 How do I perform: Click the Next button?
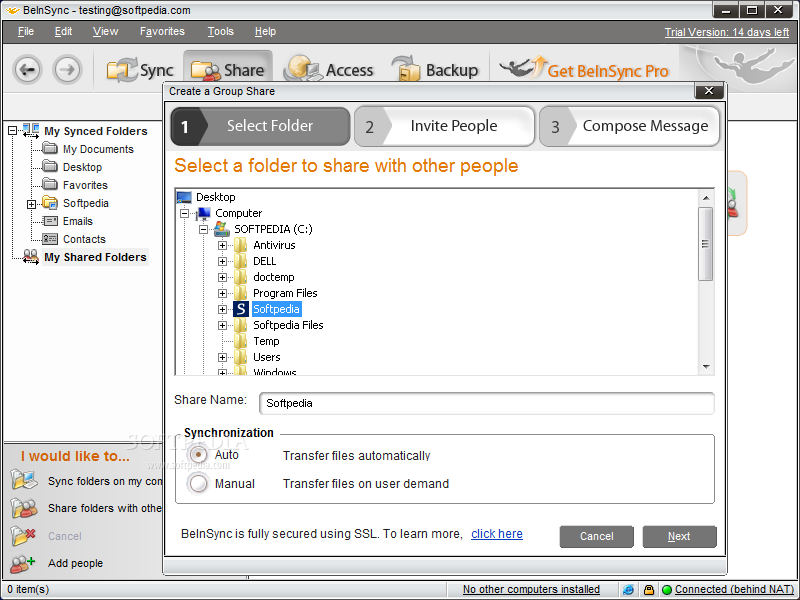coord(679,536)
